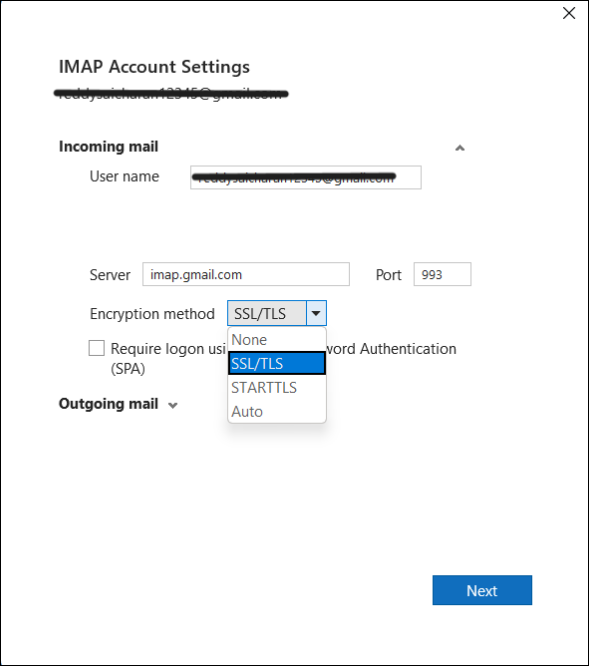Close the IMAP Account Settings dialog
Screen dimensions: 589x666
tap(569, 13)
